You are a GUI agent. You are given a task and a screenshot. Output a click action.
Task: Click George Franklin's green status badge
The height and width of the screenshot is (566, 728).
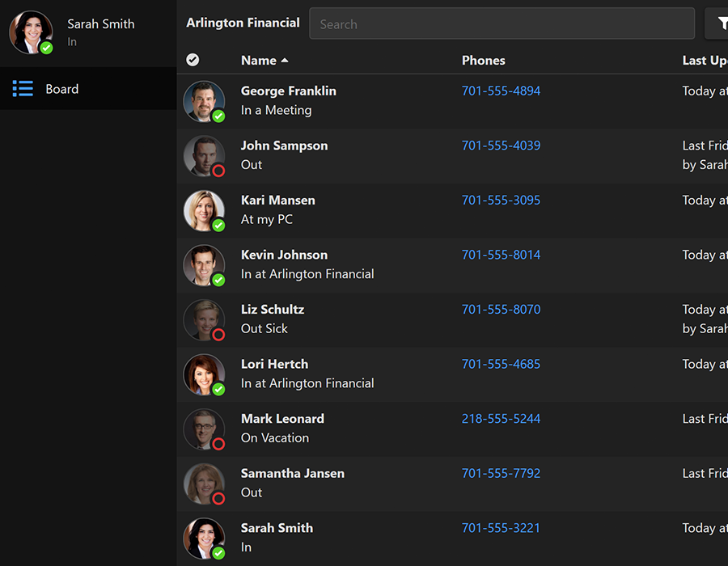click(218, 116)
